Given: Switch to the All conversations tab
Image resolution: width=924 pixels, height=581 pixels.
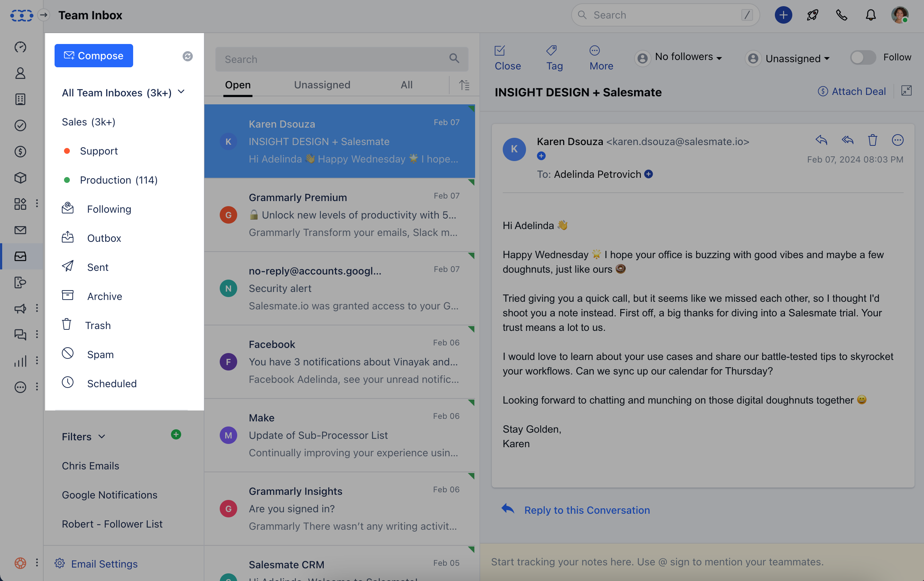Looking at the screenshot, I should [406, 85].
